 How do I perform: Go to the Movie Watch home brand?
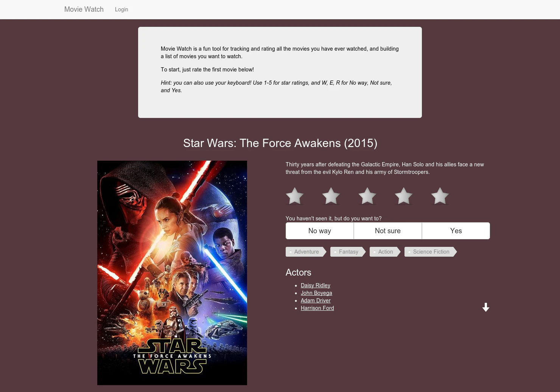pyautogui.click(x=84, y=9)
